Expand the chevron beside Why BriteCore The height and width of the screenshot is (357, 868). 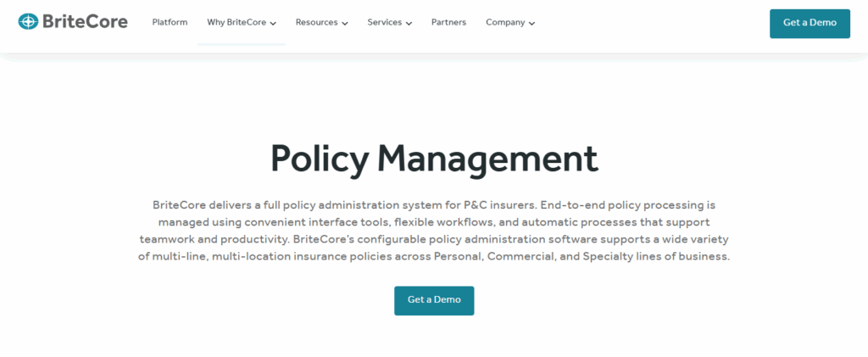tap(273, 24)
